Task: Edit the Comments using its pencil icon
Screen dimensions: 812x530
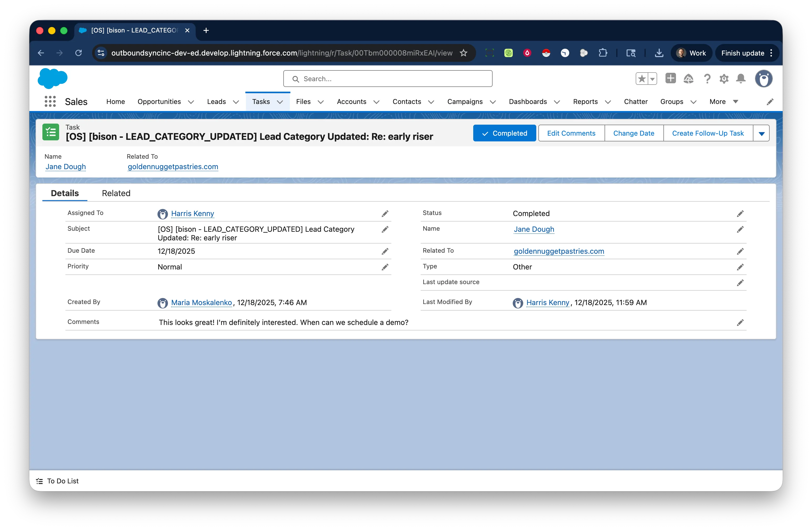Action: (x=740, y=322)
